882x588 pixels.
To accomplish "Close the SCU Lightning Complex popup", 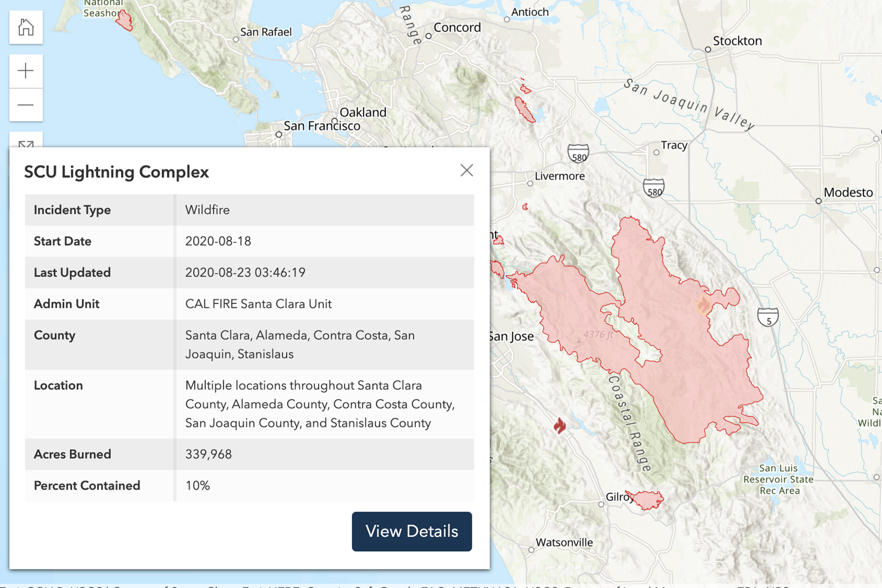I will (467, 170).
